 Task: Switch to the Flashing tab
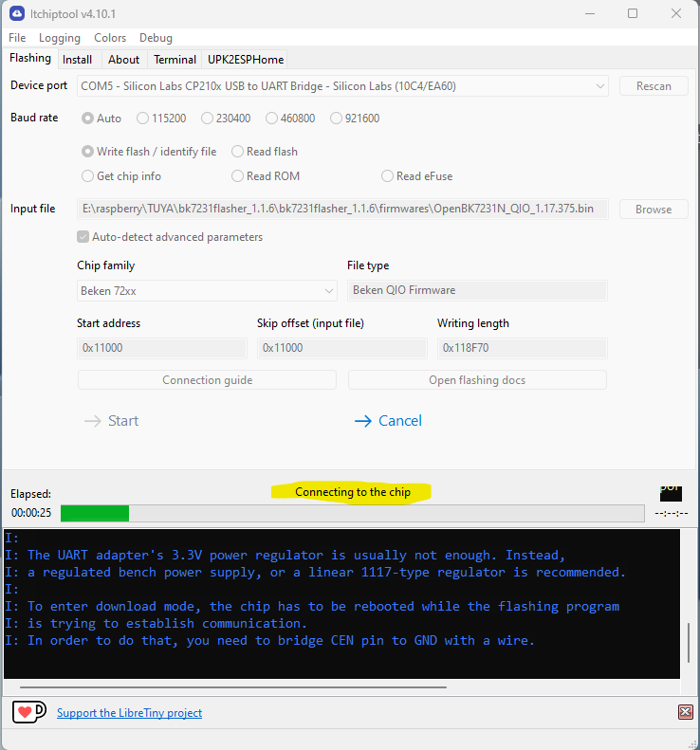click(30, 58)
